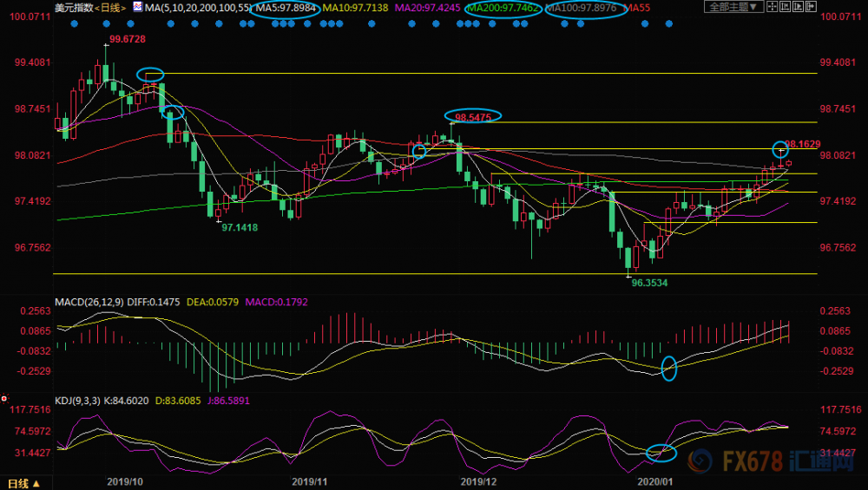Click the MACD:0.1792 value
This screenshot has height=490, width=868.
[x=276, y=302]
